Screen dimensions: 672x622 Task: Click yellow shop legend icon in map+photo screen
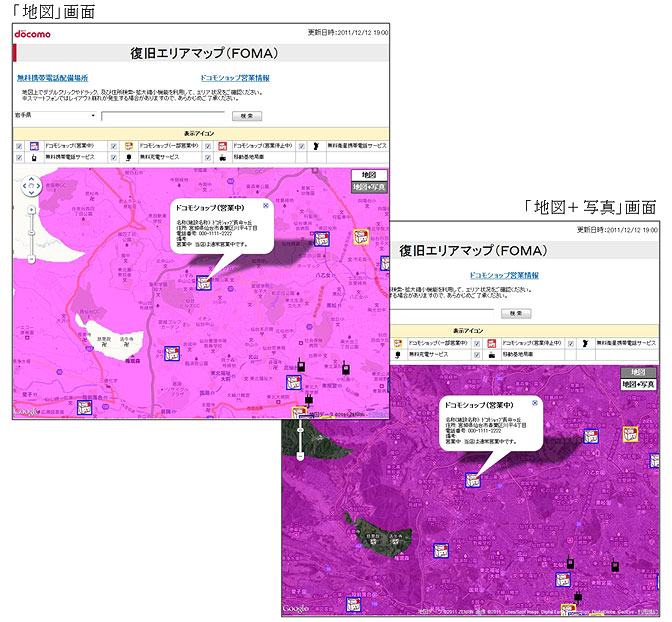pos(398,343)
